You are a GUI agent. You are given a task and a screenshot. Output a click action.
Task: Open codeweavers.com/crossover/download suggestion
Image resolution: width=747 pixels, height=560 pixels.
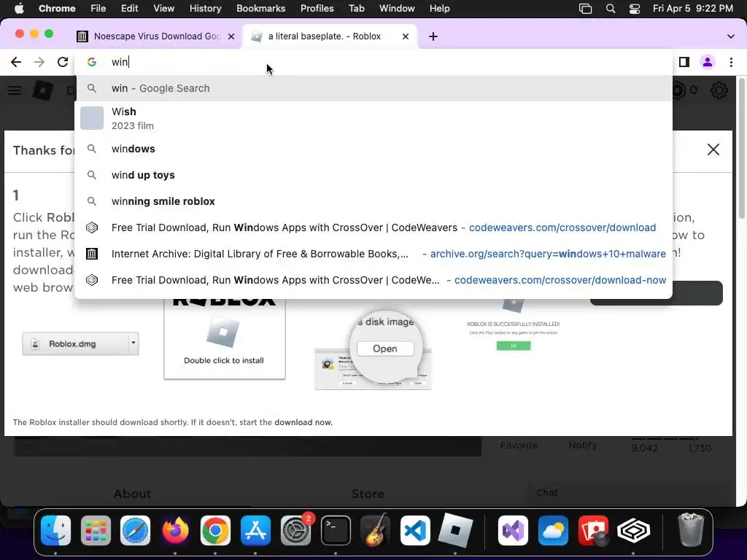(x=373, y=227)
